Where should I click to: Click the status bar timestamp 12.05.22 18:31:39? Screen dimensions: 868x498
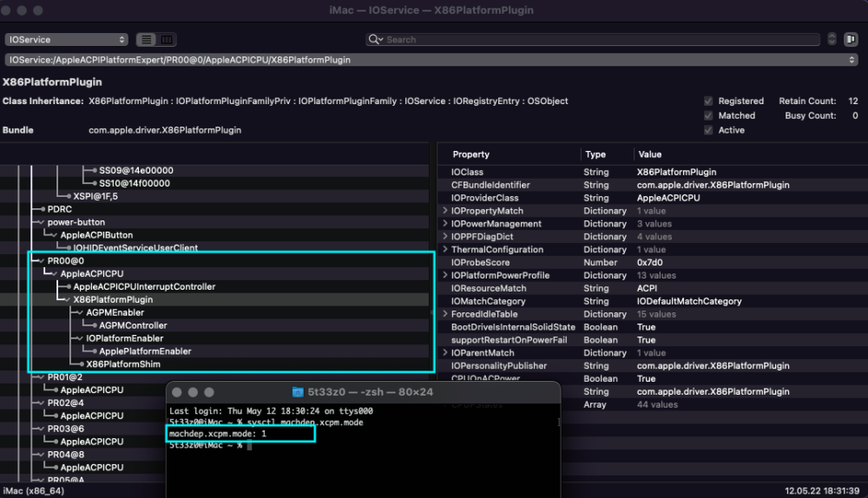(x=822, y=491)
